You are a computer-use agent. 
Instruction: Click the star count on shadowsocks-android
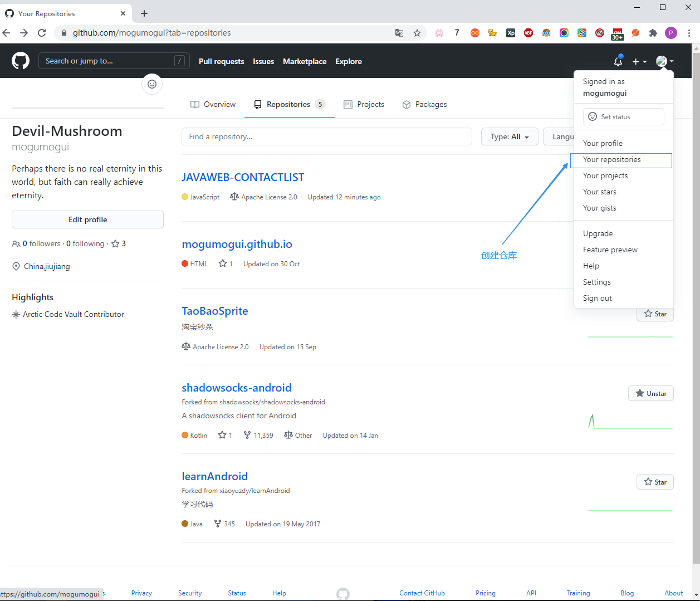pyautogui.click(x=225, y=435)
